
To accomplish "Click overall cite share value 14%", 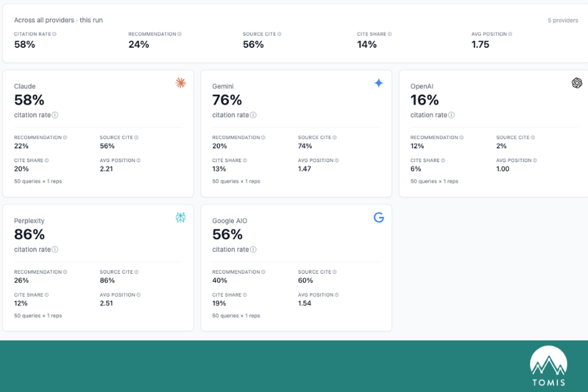I will click(367, 44).
